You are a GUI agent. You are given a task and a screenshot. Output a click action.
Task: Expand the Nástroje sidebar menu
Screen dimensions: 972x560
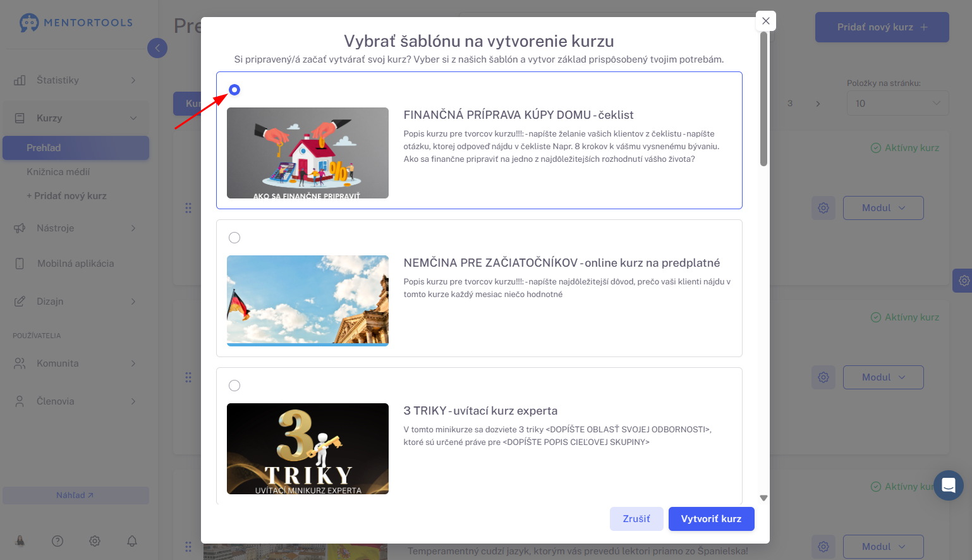click(x=76, y=228)
